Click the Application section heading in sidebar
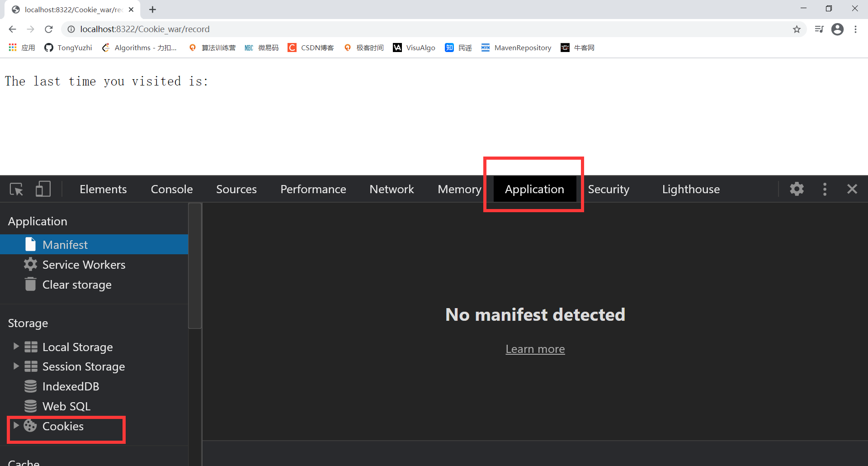Screen dimensions: 868x466 coord(38,221)
